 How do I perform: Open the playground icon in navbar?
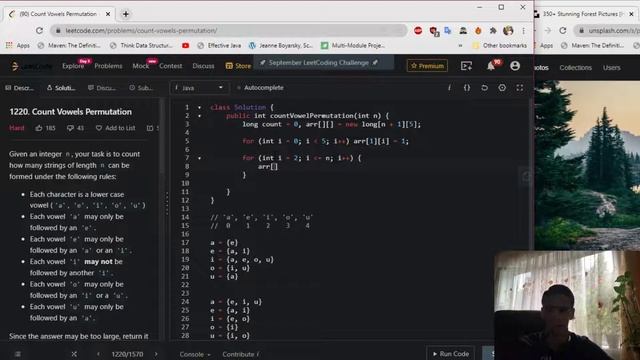pos(466,66)
